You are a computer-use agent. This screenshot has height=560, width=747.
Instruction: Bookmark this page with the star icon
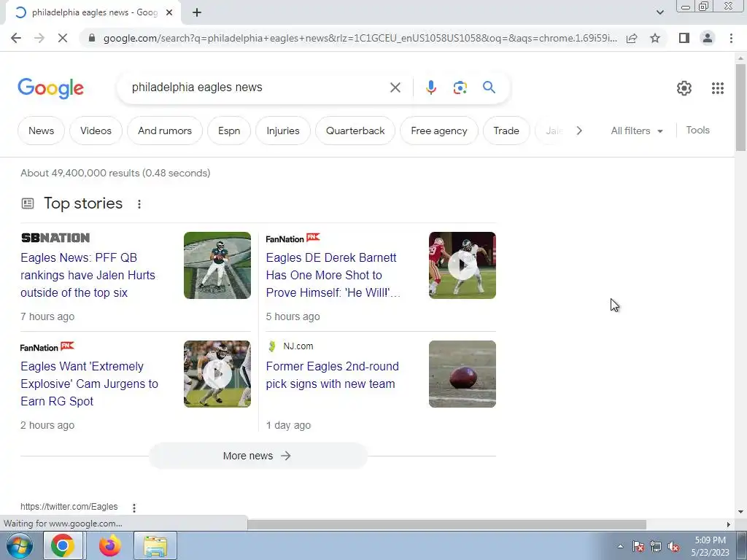coord(655,38)
